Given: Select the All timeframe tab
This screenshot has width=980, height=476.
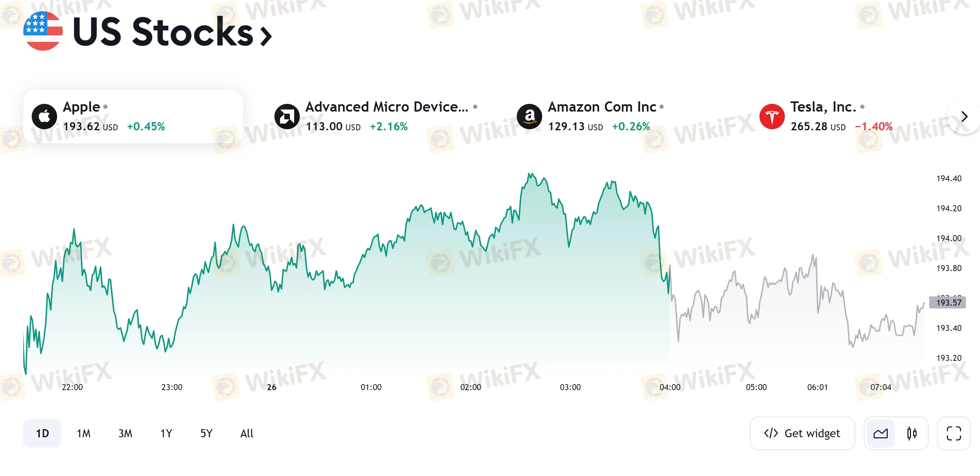Looking at the screenshot, I should coord(247,433).
